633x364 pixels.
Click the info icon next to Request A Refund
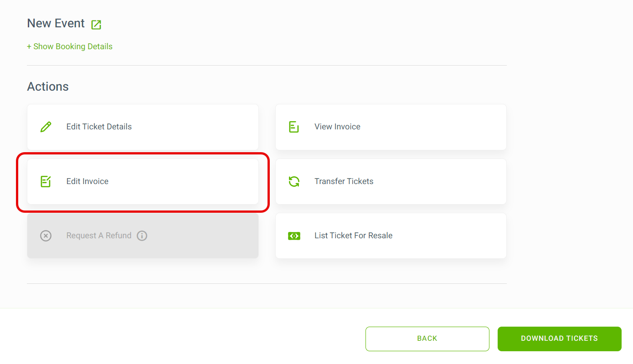pyautogui.click(x=142, y=236)
